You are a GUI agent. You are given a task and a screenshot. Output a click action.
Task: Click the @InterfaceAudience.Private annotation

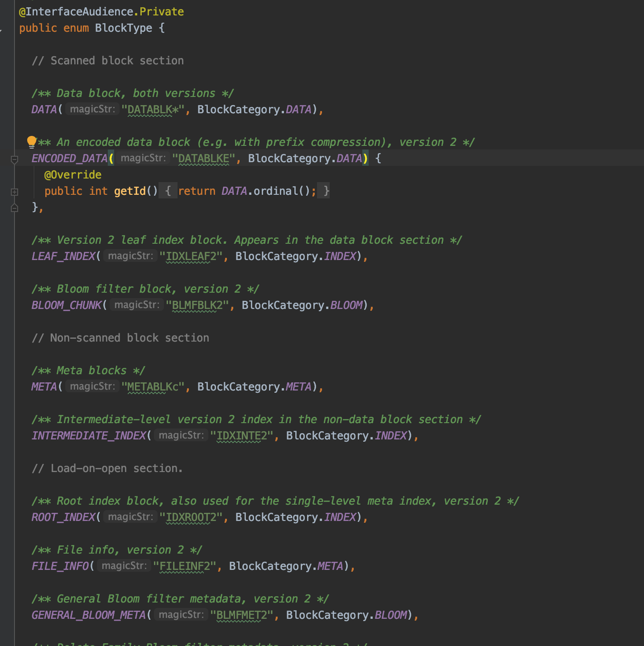(x=101, y=12)
